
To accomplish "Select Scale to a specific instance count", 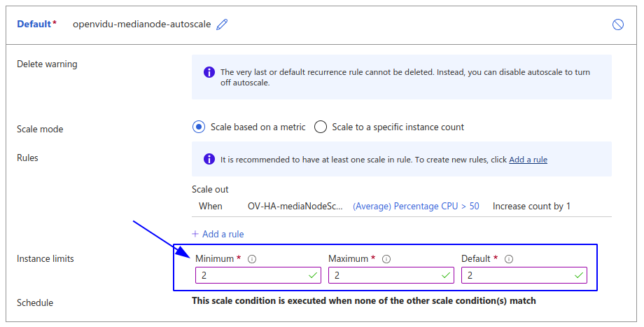I will point(321,127).
